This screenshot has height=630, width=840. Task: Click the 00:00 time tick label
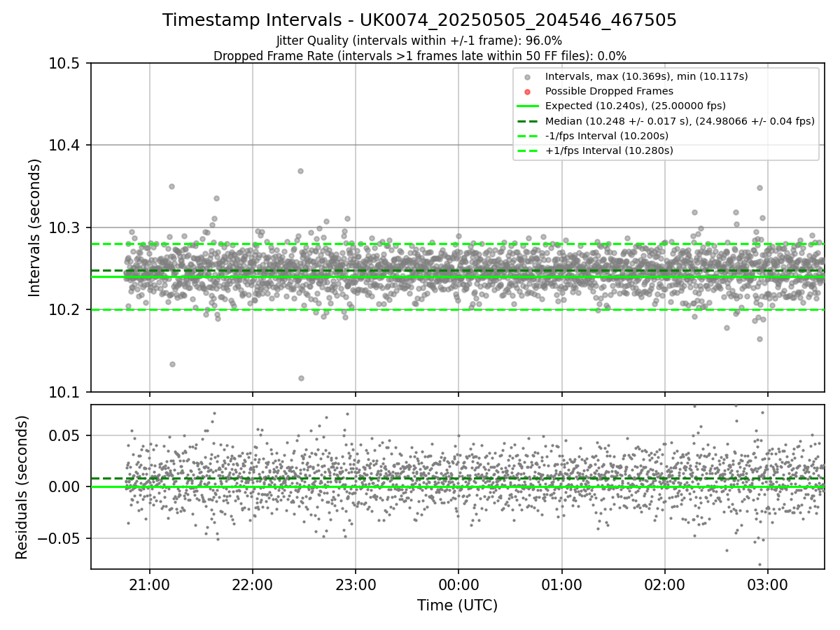tap(458, 584)
